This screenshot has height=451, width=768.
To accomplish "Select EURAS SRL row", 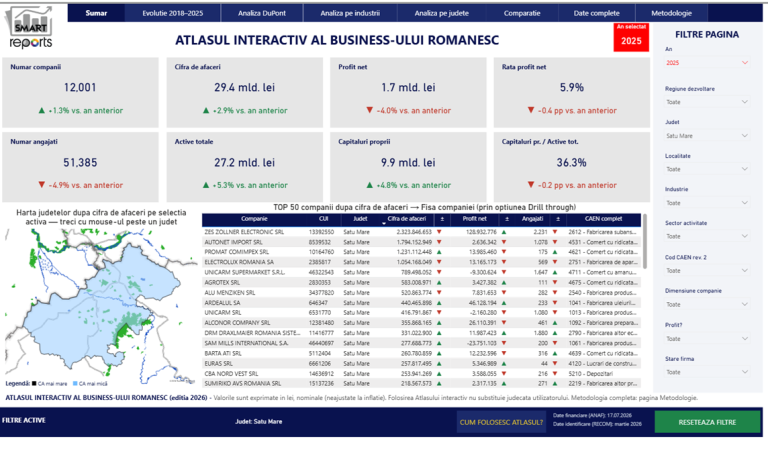I will coord(421,364).
